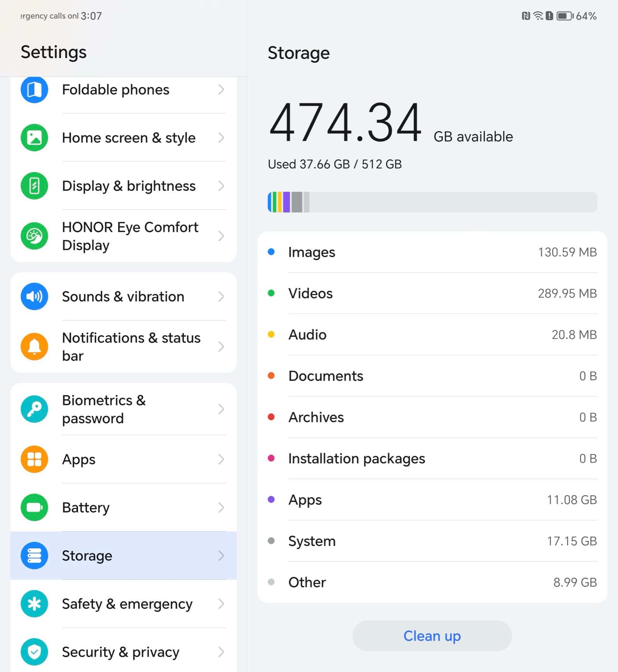Tap 'Used 37.66 GB / 512 GB' text

(335, 164)
